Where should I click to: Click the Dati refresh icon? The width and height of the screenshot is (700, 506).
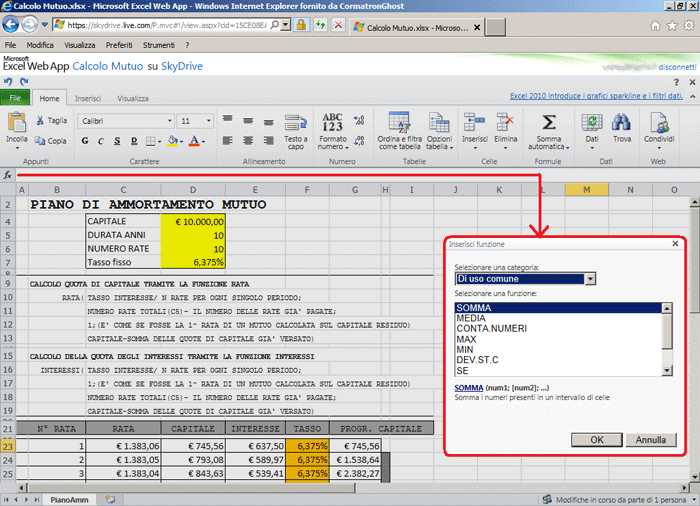[592, 122]
